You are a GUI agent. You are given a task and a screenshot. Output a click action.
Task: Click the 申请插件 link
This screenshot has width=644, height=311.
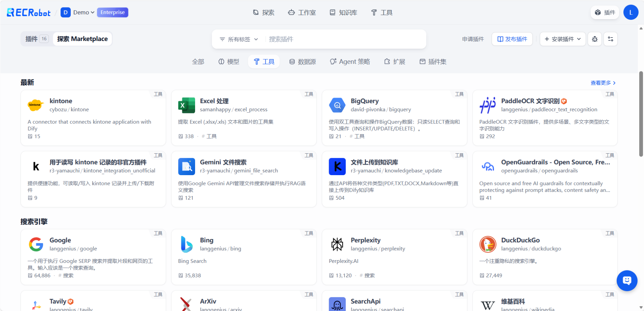(x=473, y=39)
